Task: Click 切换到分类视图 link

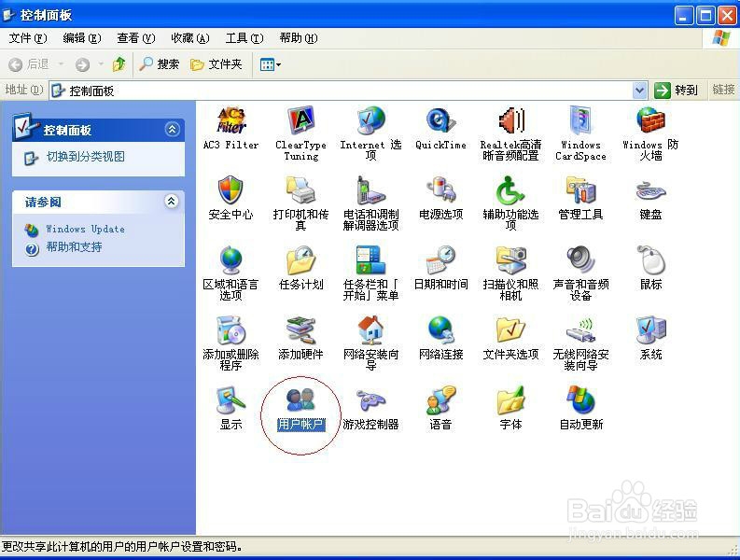Action: (86, 157)
